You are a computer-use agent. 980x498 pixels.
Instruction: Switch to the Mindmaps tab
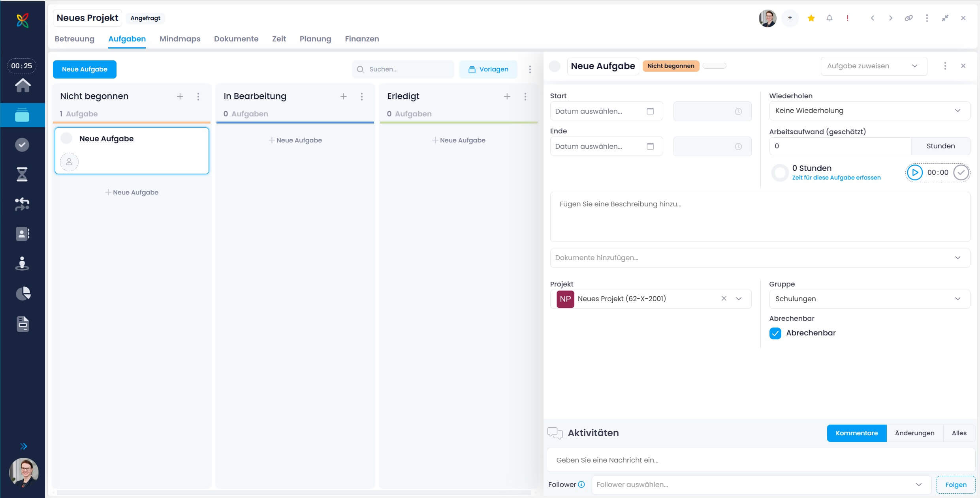click(x=180, y=39)
